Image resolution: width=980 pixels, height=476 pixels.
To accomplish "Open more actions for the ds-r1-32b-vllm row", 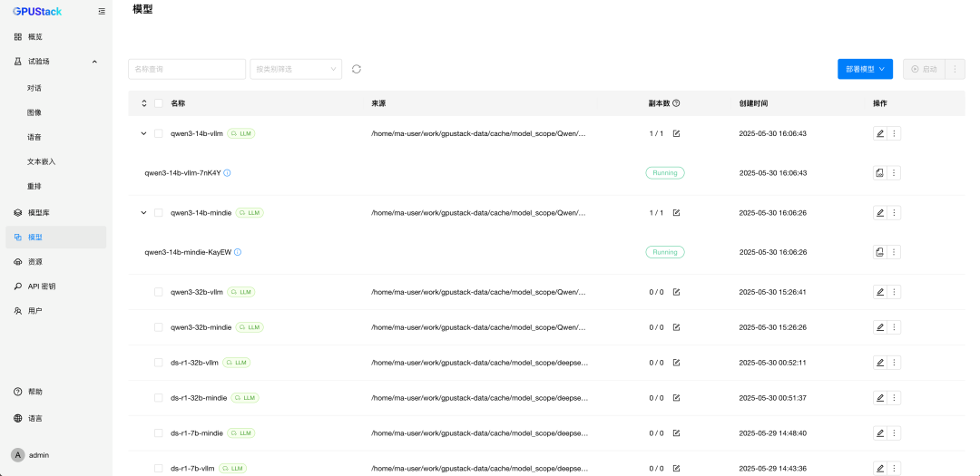I will [894, 363].
